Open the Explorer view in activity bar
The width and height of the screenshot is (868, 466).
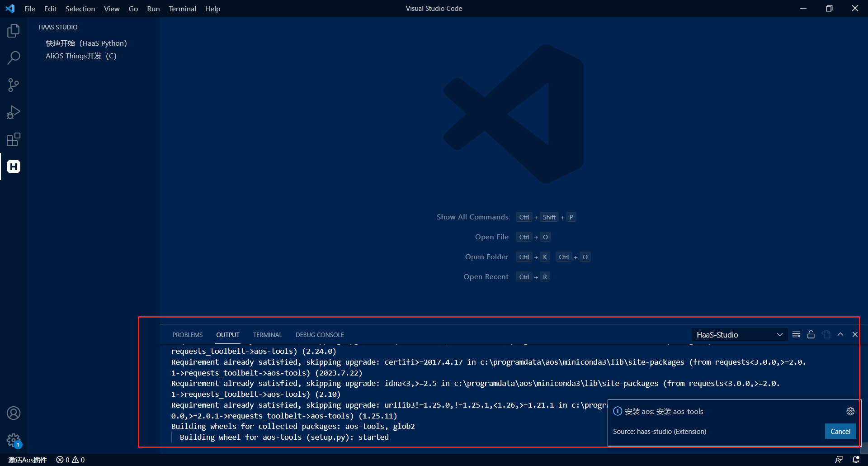14,31
